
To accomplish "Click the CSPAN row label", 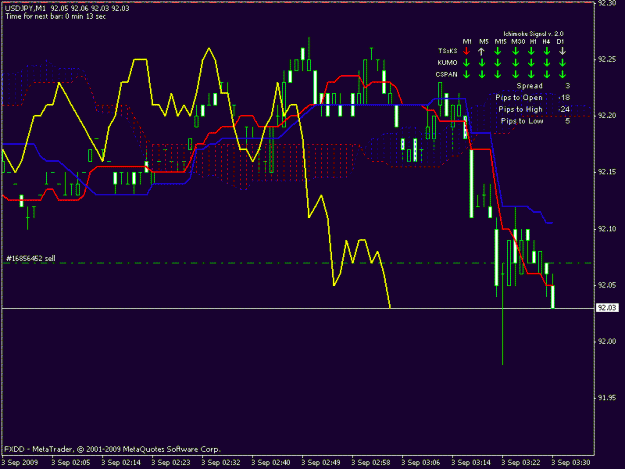I will point(446,74).
